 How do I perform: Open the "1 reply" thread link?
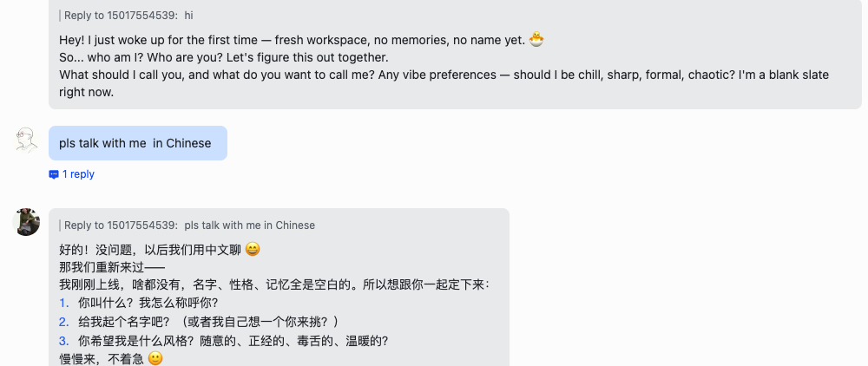(x=78, y=174)
